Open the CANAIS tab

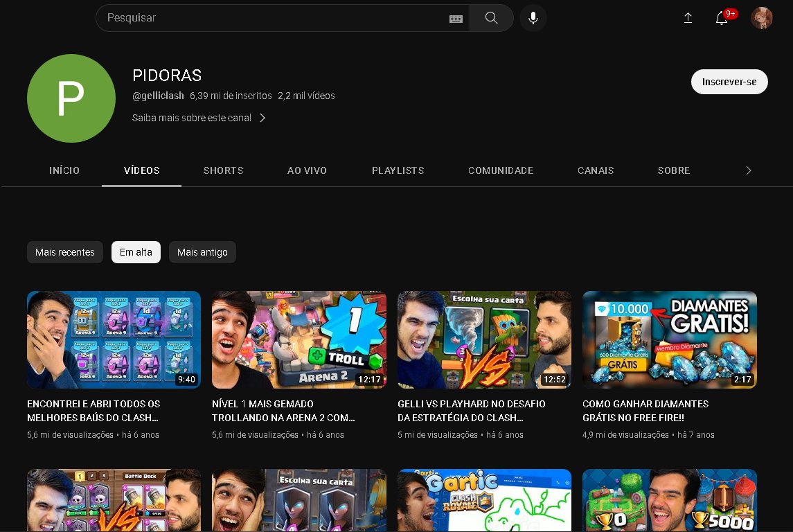[x=596, y=170]
